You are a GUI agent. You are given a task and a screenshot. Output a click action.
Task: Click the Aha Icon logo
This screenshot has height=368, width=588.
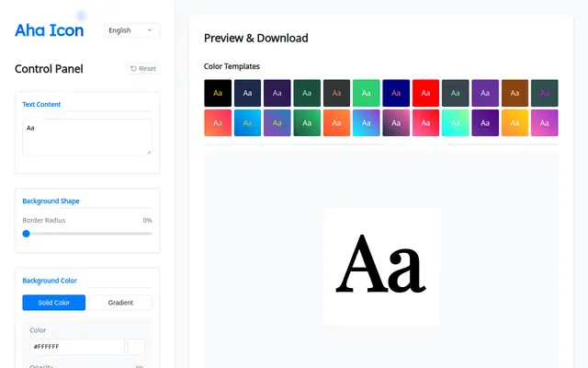click(49, 30)
